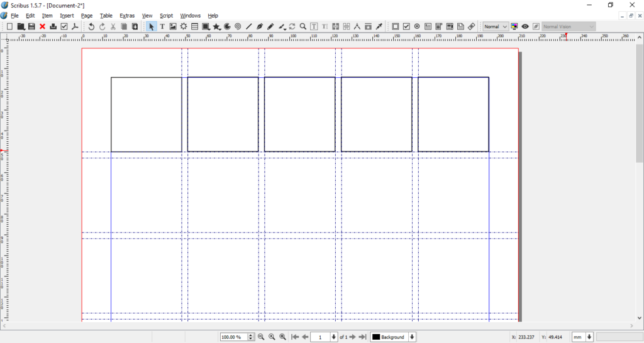Select the Bezier Curve pen tool

tap(260, 26)
